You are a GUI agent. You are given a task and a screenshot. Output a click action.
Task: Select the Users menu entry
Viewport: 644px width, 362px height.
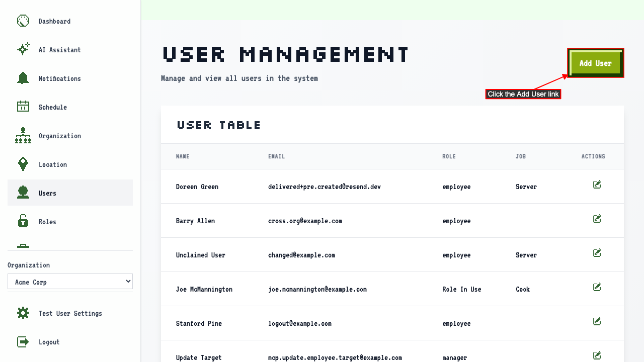tap(70, 193)
